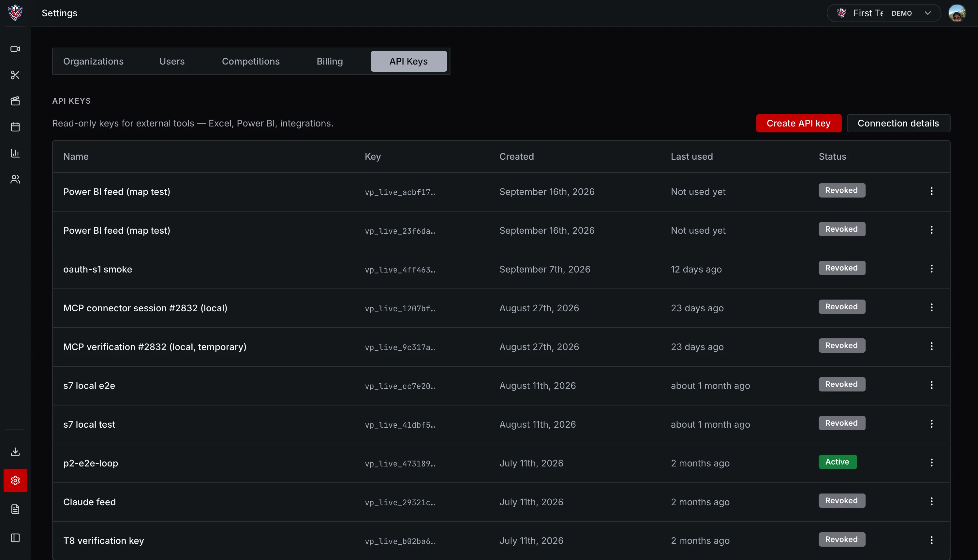
Task: Switch to the Billing tab
Action: click(330, 61)
